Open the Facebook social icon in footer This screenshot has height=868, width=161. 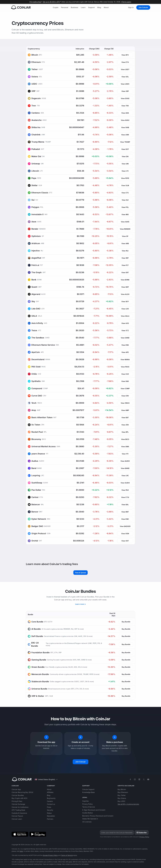(x=130, y=779)
